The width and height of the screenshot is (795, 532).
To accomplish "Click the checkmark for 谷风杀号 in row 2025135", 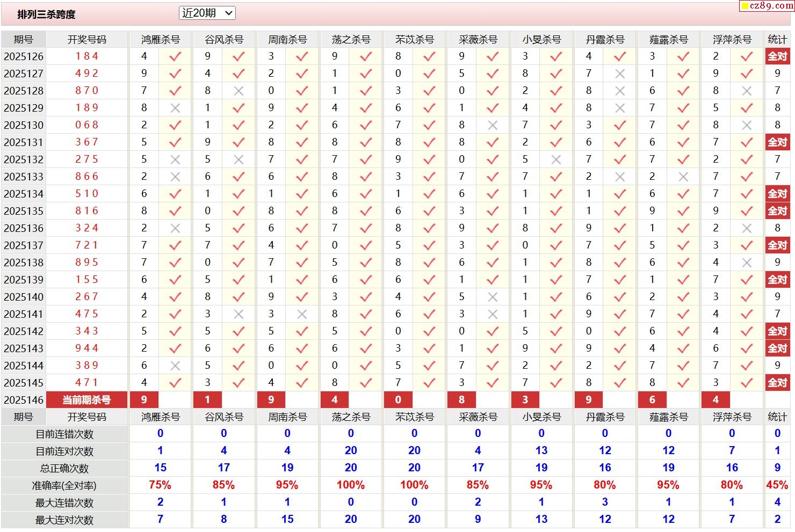I will pyautogui.click(x=238, y=211).
